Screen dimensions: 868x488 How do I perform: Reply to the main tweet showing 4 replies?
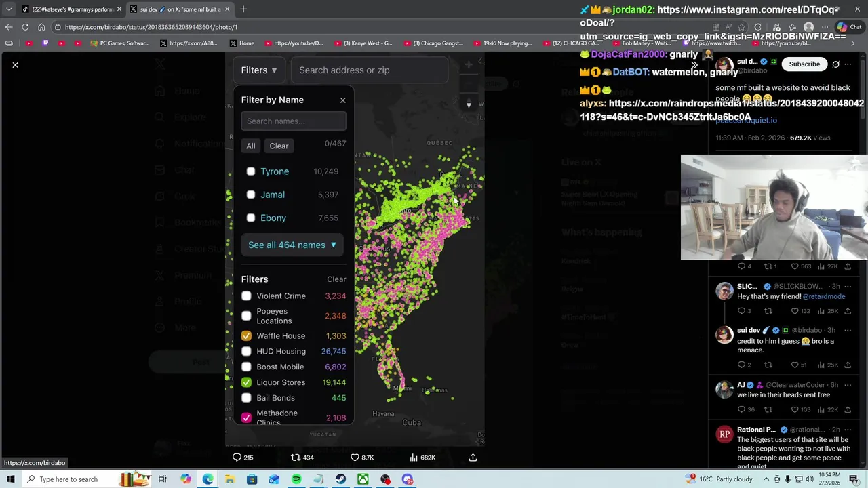coord(744,266)
